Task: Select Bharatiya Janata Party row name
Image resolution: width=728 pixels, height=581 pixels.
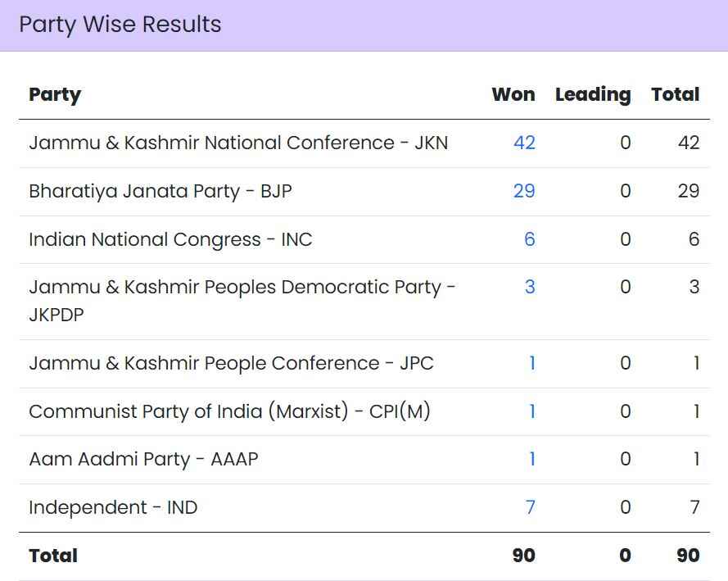Action: tap(161, 191)
